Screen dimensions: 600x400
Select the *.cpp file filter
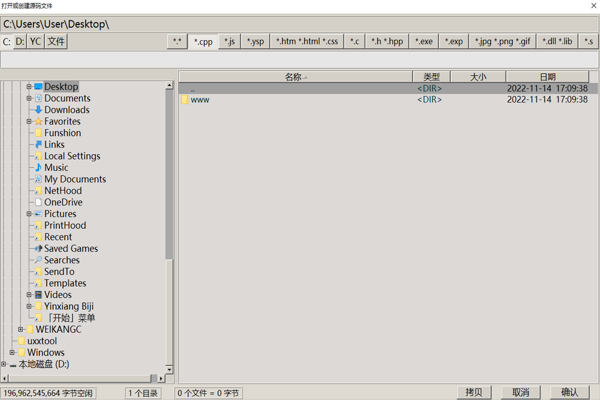203,42
